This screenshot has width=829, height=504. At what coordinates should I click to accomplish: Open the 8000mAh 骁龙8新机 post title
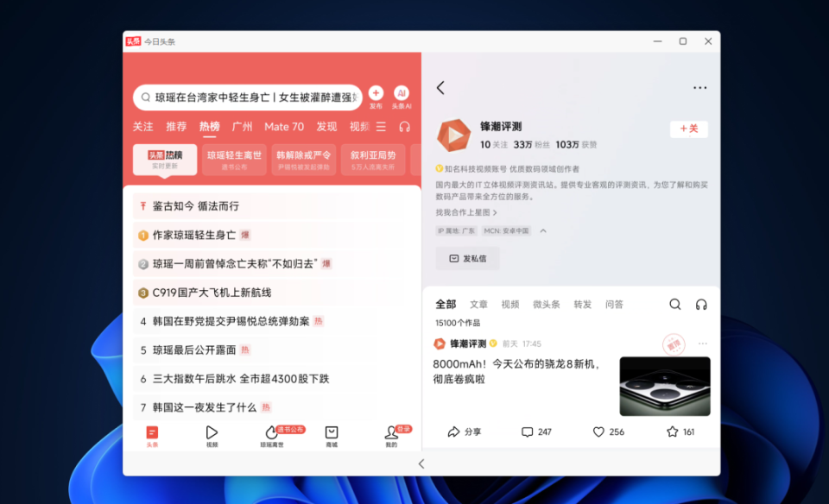518,371
